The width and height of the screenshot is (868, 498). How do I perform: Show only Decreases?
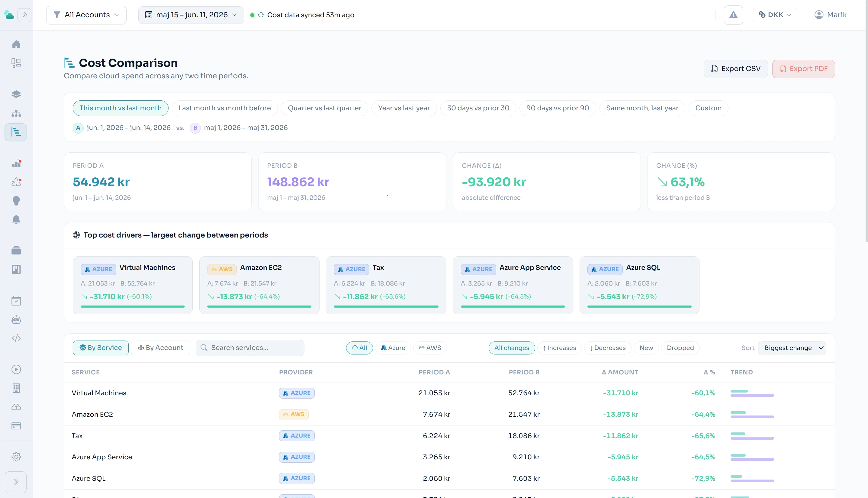(608, 348)
